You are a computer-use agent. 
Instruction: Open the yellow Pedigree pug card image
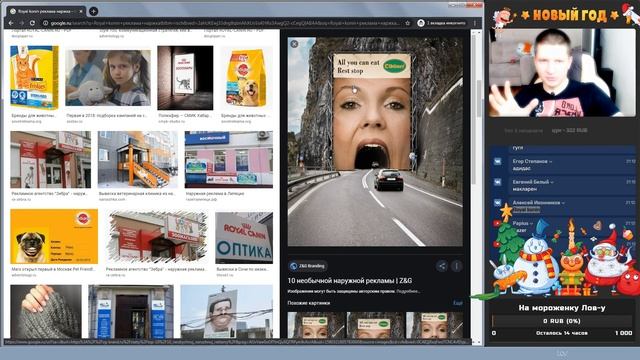click(x=54, y=236)
